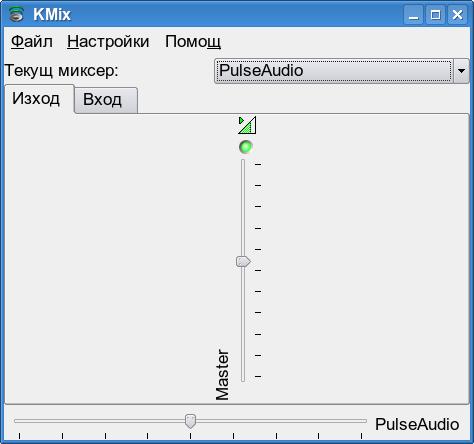
Task: Maximize the KMix window
Action: (435, 15)
